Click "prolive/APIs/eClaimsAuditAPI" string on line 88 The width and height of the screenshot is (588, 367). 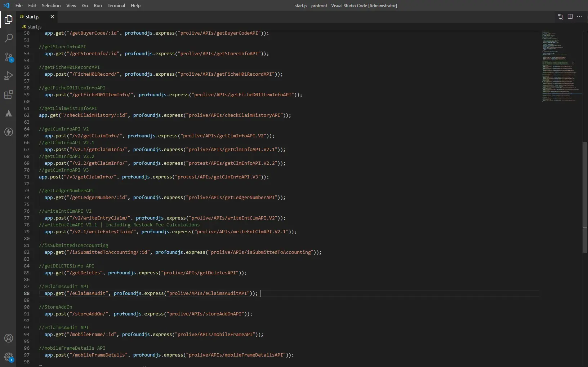(x=208, y=293)
